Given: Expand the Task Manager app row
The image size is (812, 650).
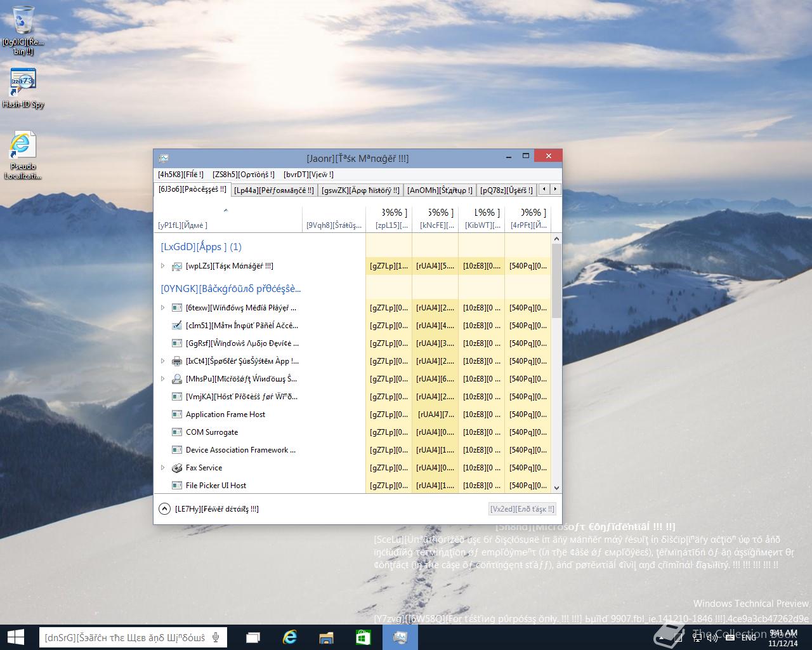Looking at the screenshot, I should (x=162, y=266).
